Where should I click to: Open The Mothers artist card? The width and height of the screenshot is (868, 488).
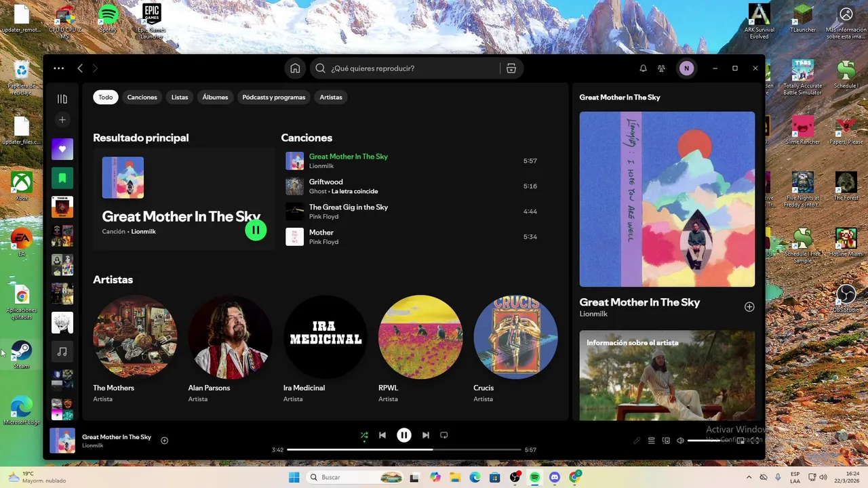(x=135, y=350)
